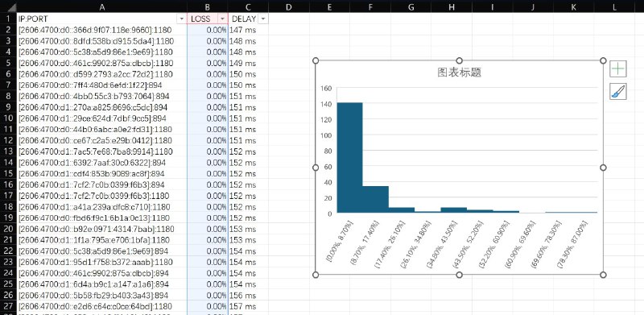Select the 156 ms delay cell
This screenshot has width=644, height=315.
(x=248, y=295)
